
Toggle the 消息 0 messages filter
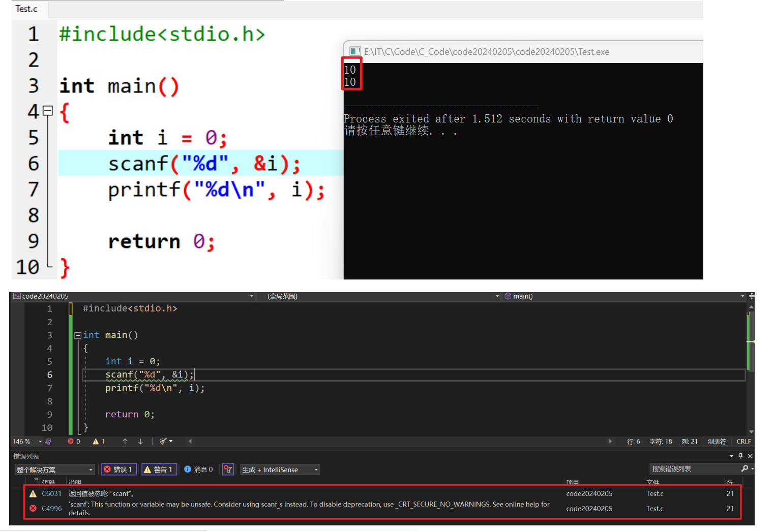click(199, 470)
